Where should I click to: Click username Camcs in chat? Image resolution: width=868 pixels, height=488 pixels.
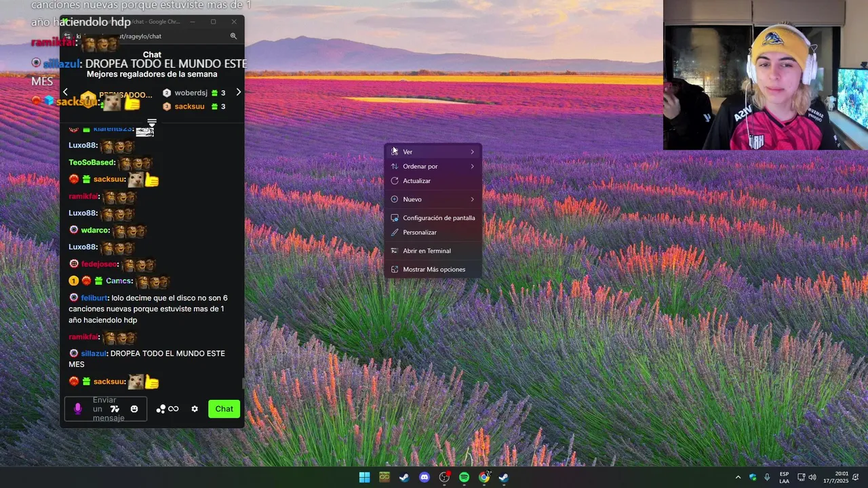click(119, 281)
